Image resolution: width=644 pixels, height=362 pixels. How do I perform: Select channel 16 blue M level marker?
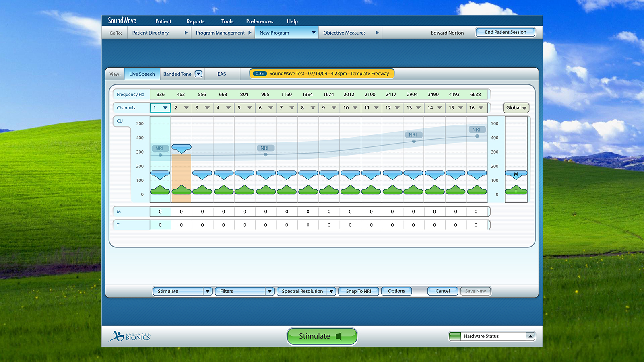click(477, 175)
